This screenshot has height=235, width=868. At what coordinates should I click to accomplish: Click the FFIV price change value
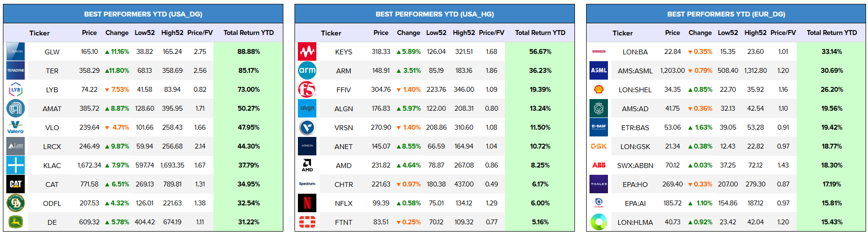[x=409, y=89]
